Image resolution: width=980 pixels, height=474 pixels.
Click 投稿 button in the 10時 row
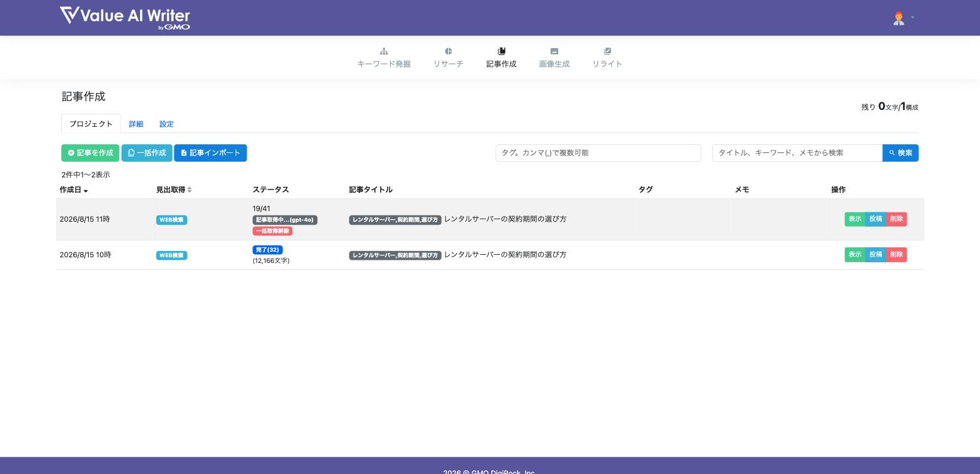[876, 255]
